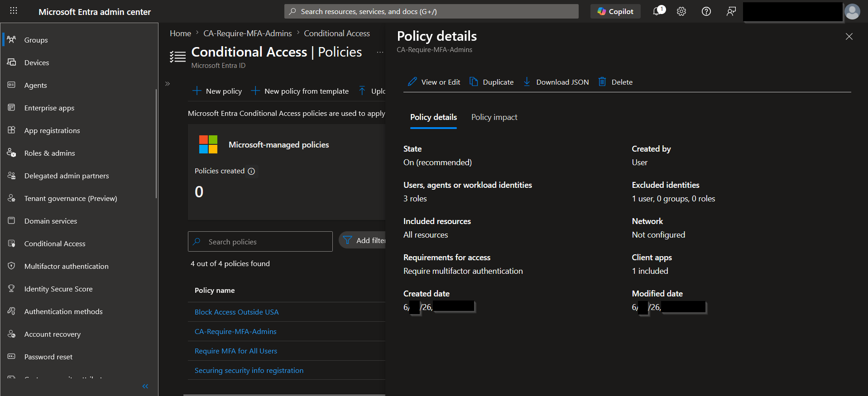Image resolution: width=868 pixels, height=396 pixels.
Task: Open Require MFA for All Users policy
Action: [x=236, y=351]
